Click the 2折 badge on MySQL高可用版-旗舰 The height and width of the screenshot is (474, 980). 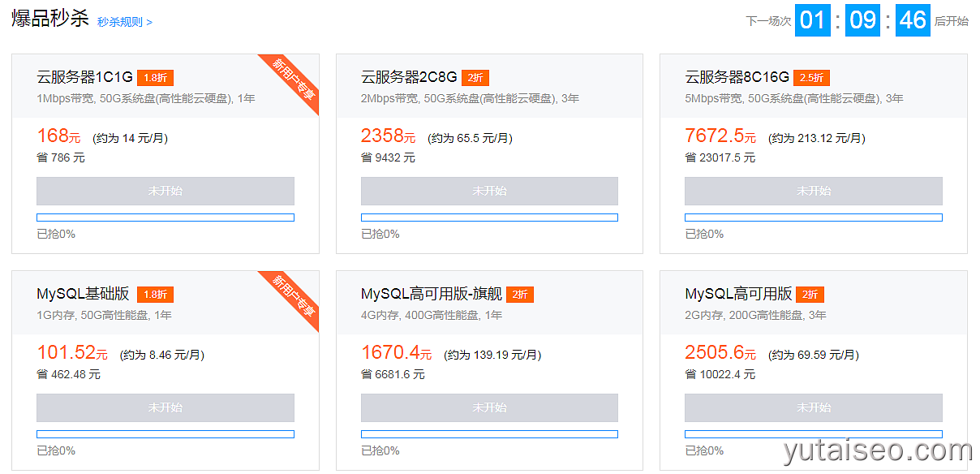click(520, 295)
